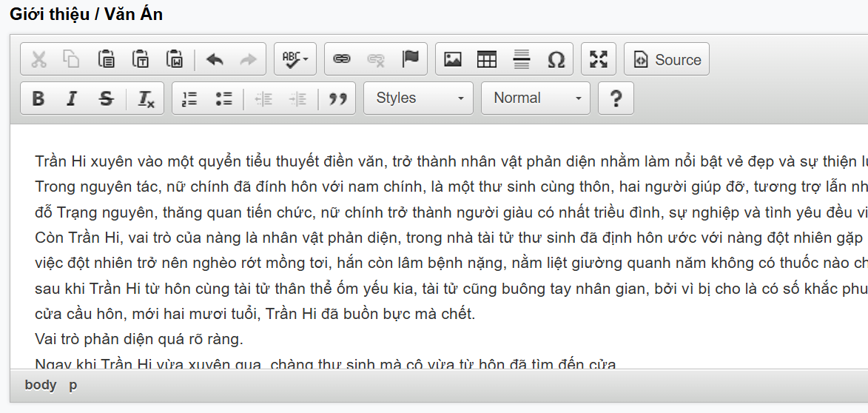868x413 pixels.
Task: Click the Unlink icon
Action: point(376,59)
